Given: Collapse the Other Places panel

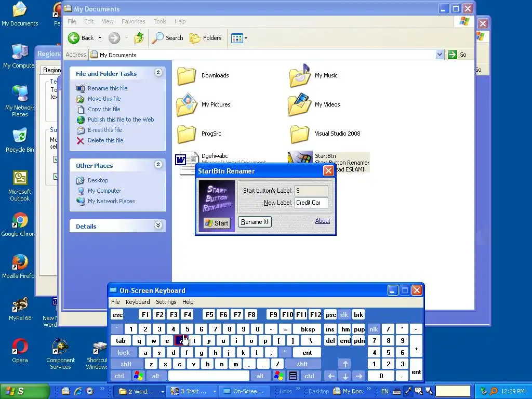Looking at the screenshot, I should pyautogui.click(x=158, y=165).
